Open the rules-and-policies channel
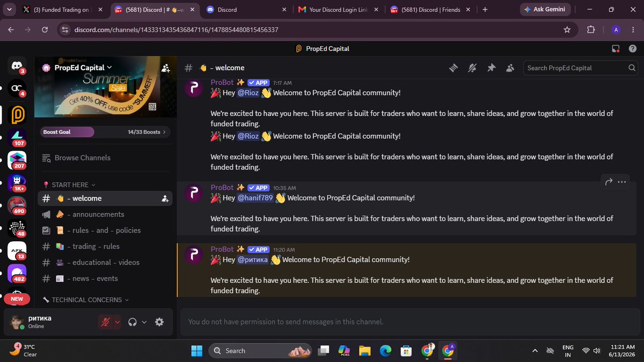 coord(105,231)
